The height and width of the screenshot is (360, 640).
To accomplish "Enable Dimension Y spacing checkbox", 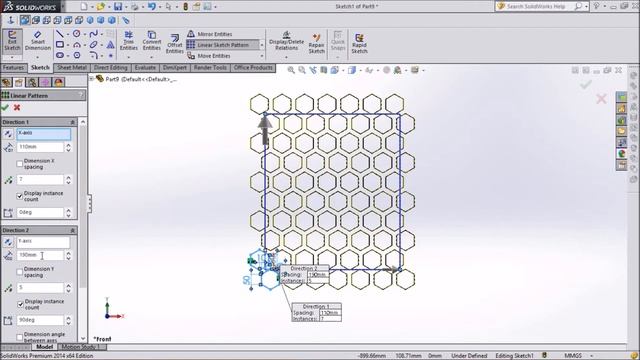I will (x=19, y=272).
